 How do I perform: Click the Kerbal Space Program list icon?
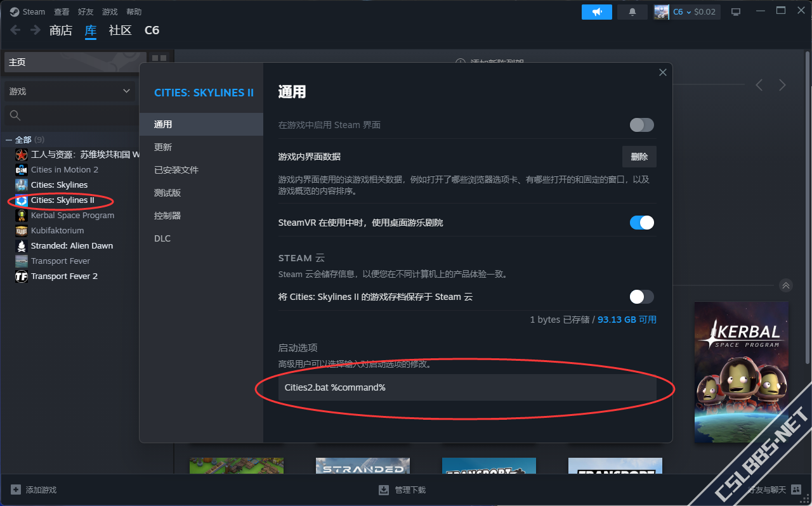pos(21,215)
